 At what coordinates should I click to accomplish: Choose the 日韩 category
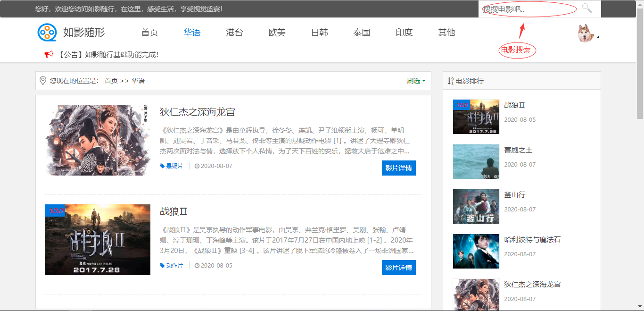coord(319,33)
